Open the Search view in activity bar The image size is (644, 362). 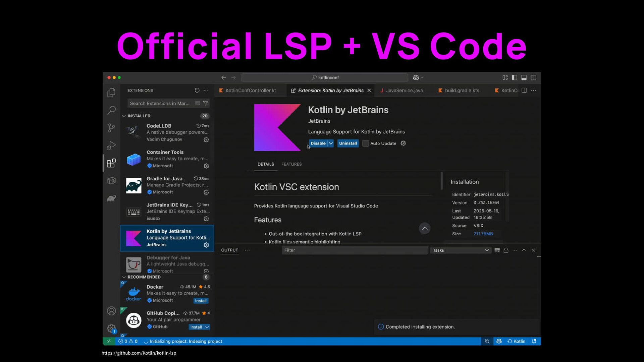point(111,110)
